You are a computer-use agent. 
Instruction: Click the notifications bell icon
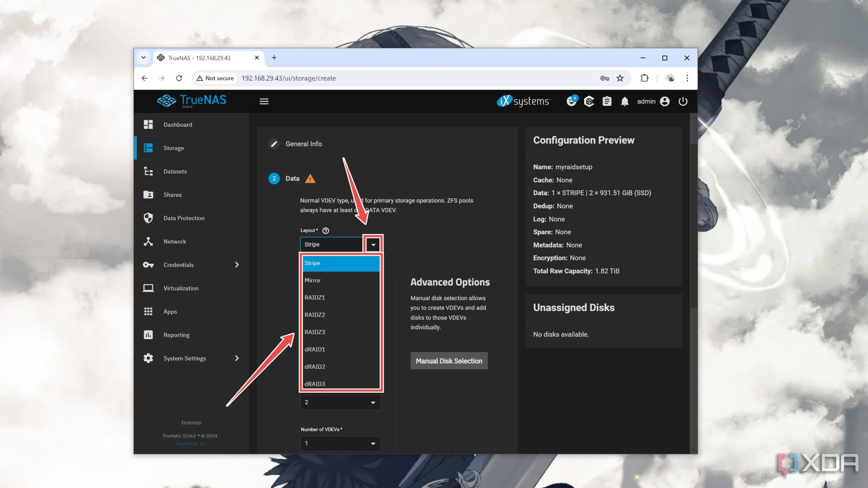click(x=623, y=101)
